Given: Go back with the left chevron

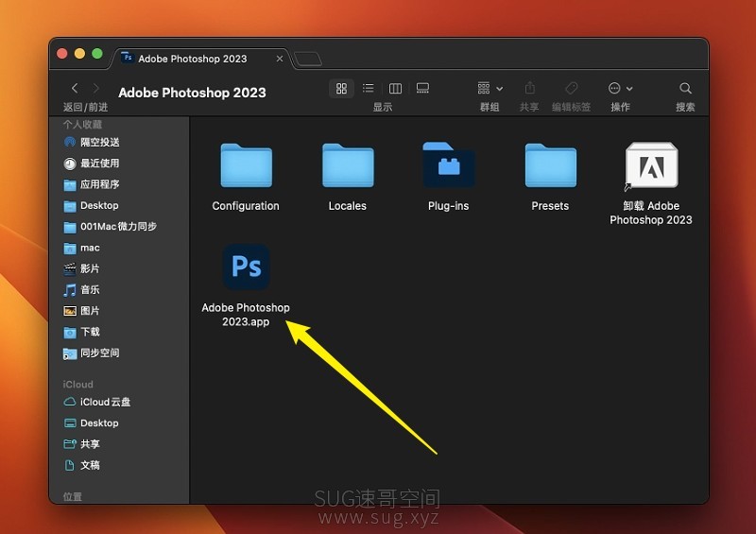Looking at the screenshot, I should coord(75,88).
